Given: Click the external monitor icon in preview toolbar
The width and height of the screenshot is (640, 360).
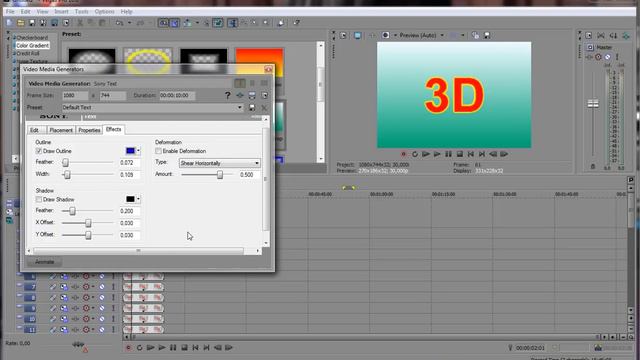Looking at the screenshot, I should coord(358,36).
